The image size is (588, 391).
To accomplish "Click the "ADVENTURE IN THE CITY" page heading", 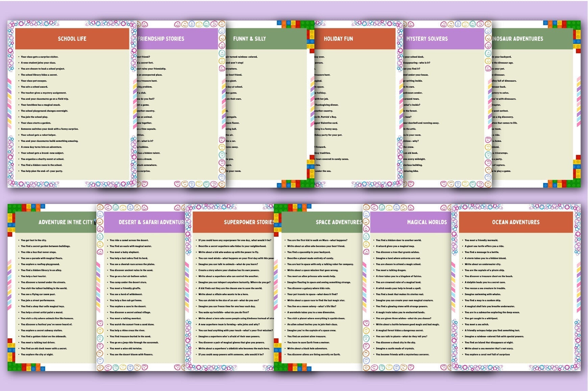I will [x=66, y=222].
